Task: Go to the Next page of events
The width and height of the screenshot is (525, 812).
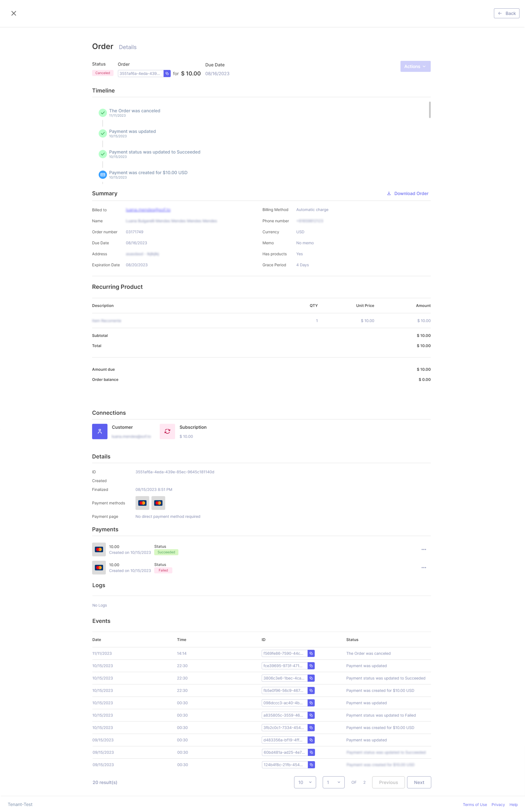Action: 419,782
